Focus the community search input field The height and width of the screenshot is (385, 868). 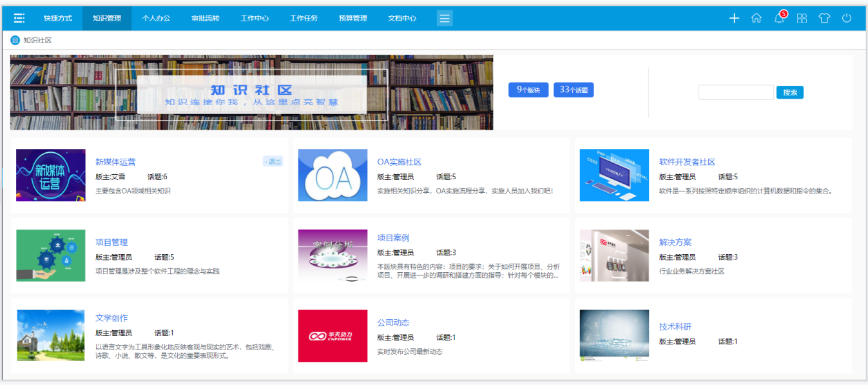(x=736, y=92)
